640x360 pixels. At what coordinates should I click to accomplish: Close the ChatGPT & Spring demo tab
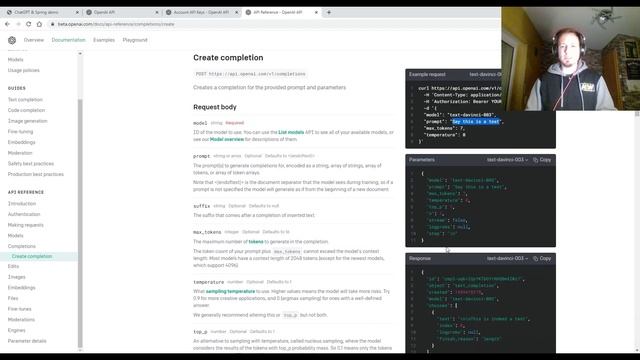pos(77,12)
